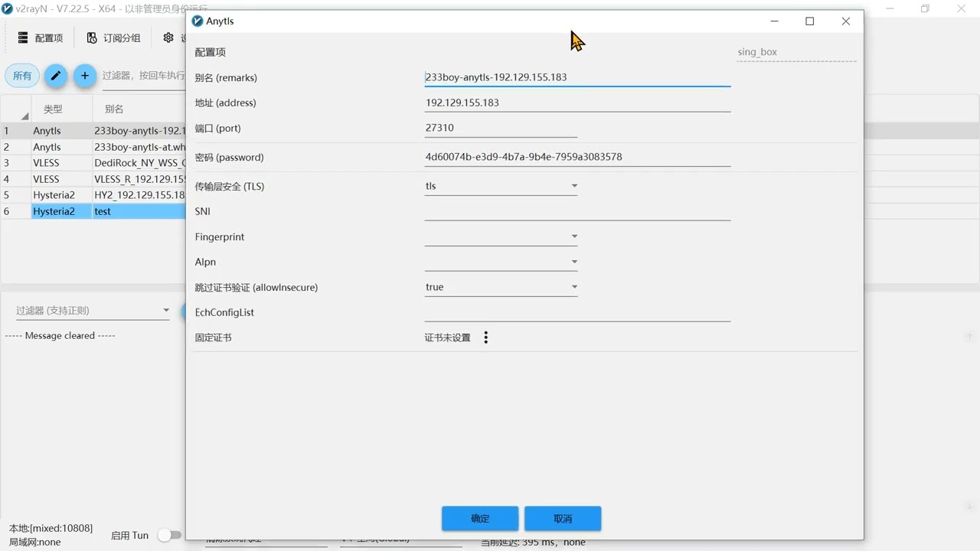The image size is (980, 551).
Task: Click the EchConfigList input field
Action: point(577,312)
